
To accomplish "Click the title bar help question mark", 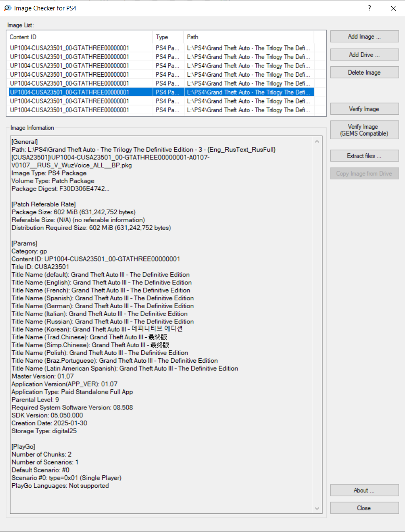I will click(369, 8).
